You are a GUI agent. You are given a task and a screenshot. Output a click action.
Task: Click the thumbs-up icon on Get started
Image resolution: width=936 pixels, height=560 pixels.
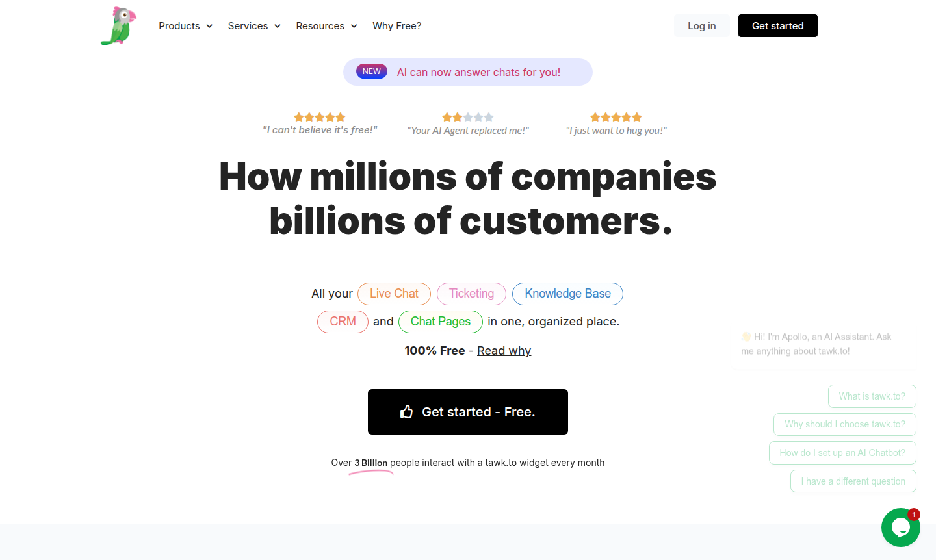point(407,412)
